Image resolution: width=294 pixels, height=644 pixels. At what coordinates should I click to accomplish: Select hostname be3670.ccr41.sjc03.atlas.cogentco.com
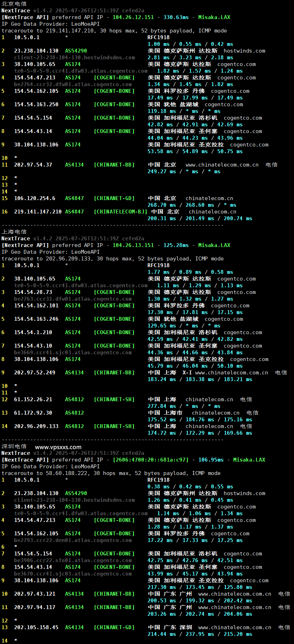click(x=73, y=574)
